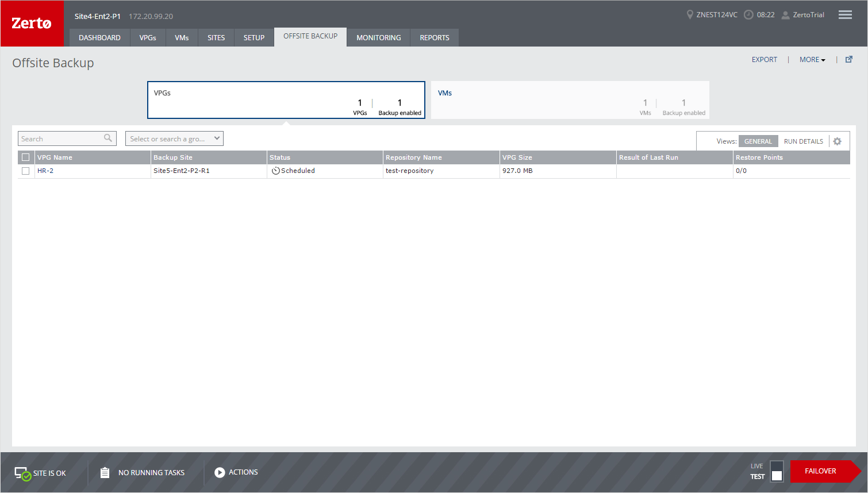Select the VMs summary panel
The image size is (868, 493).
tap(570, 100)
